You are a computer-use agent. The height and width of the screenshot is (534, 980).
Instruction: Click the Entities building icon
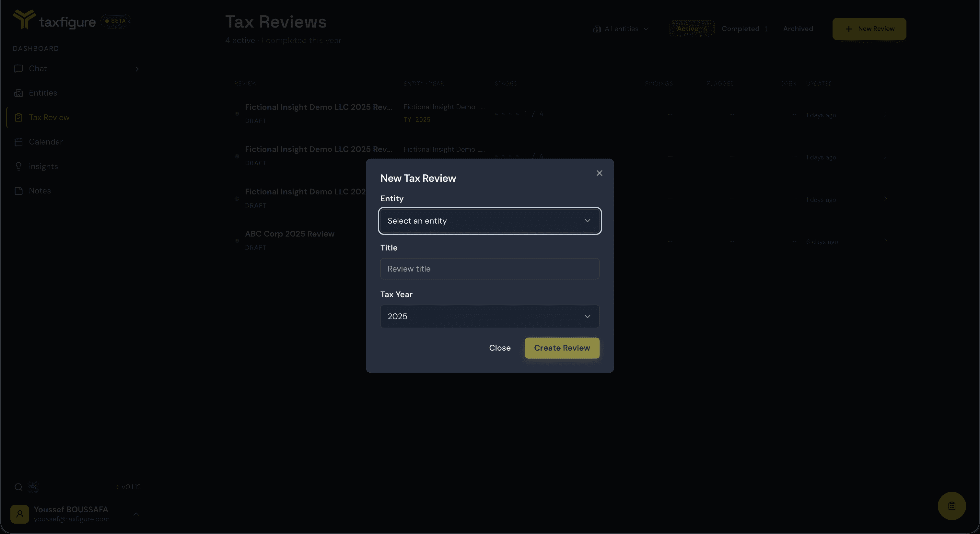coord(18,93)
